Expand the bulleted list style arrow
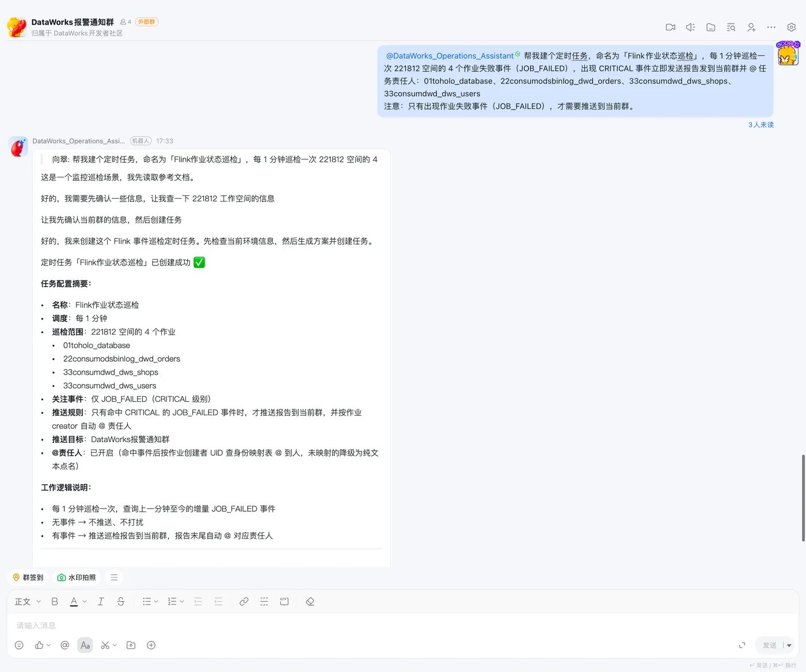This screenshot has height=672, width=806. point(156,602)
